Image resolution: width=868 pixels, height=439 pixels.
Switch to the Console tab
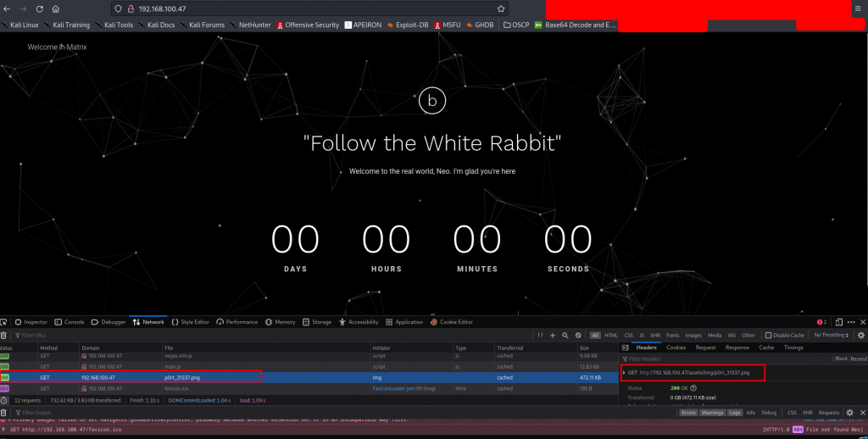click(x=70, y=322)
